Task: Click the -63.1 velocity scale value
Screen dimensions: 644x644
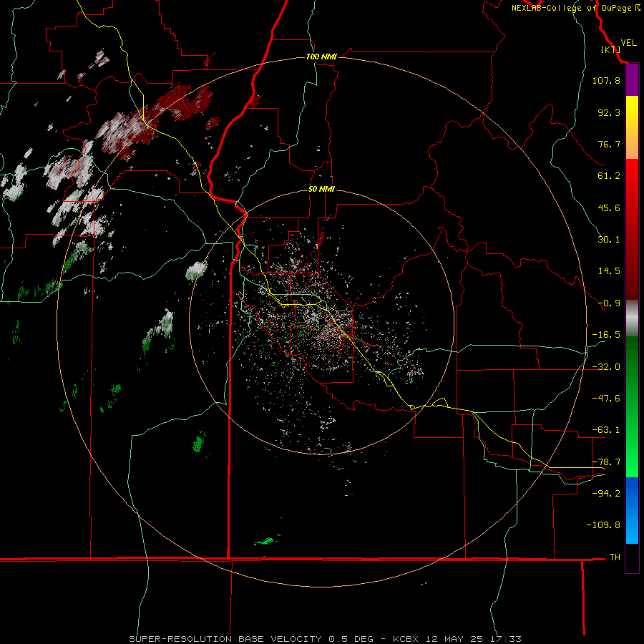Action: 606,430
